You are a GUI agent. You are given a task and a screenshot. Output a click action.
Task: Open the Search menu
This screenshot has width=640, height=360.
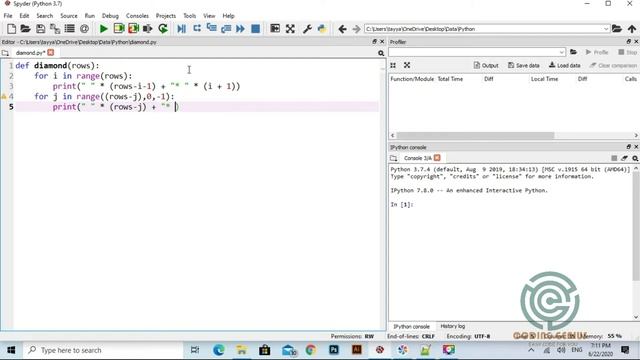44,16
